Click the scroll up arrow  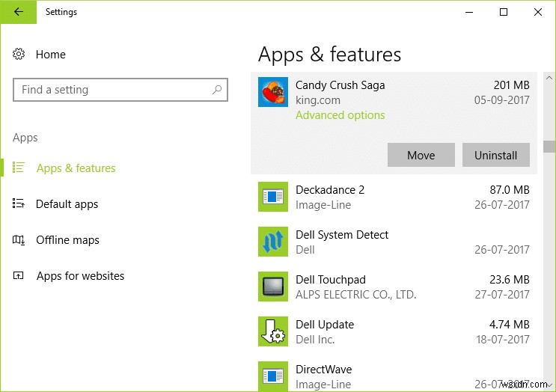pyautogui.click(x=549, y=78)
